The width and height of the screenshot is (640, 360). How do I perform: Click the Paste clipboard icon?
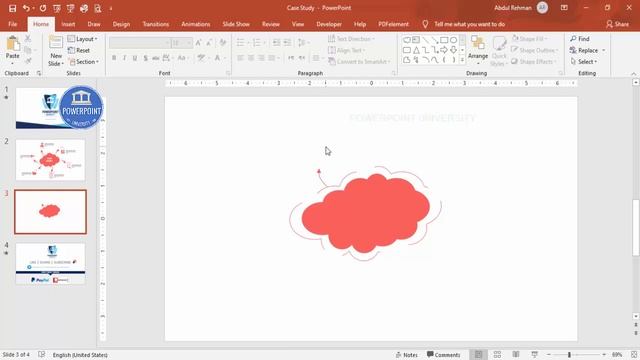click(13, 43)
